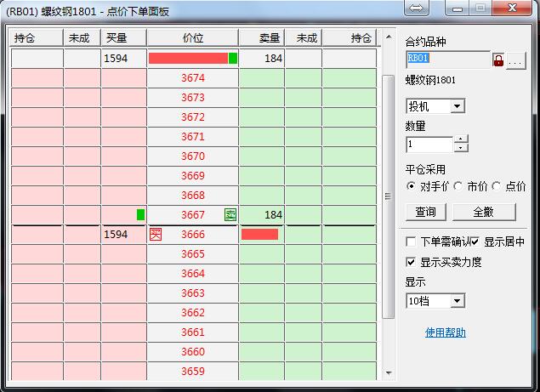Click price level 3670
540x392 pixels.
(x=193, y=156)
